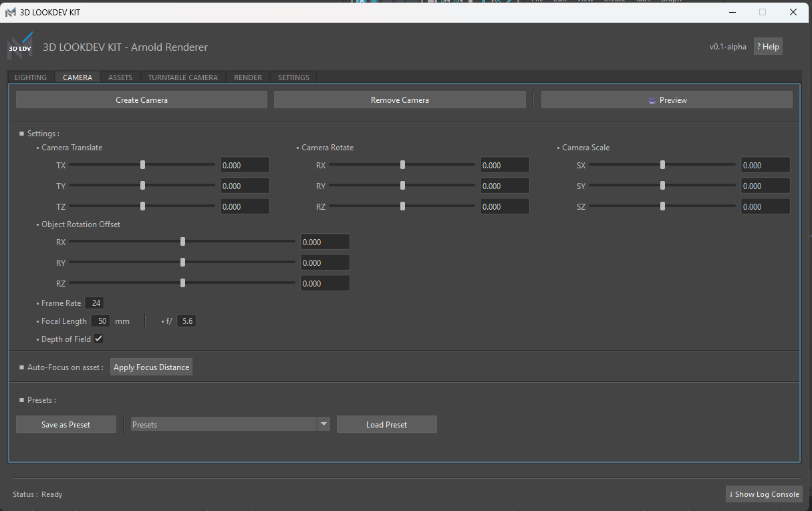Click the Camera Rotate heading

coord(327,148)
